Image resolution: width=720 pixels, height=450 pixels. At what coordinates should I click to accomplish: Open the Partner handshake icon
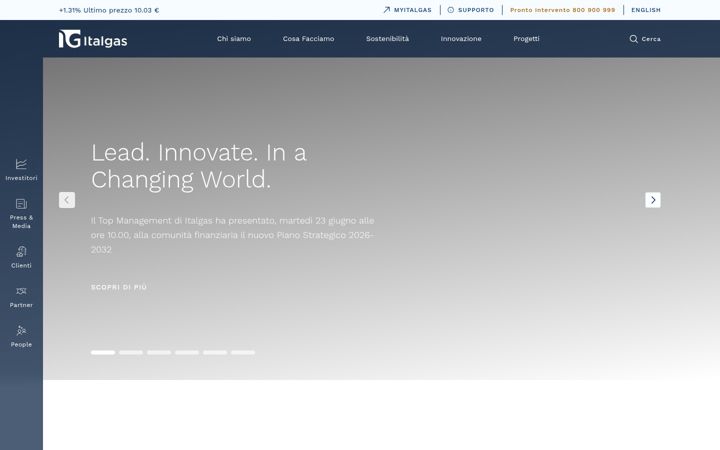(21, 291)
